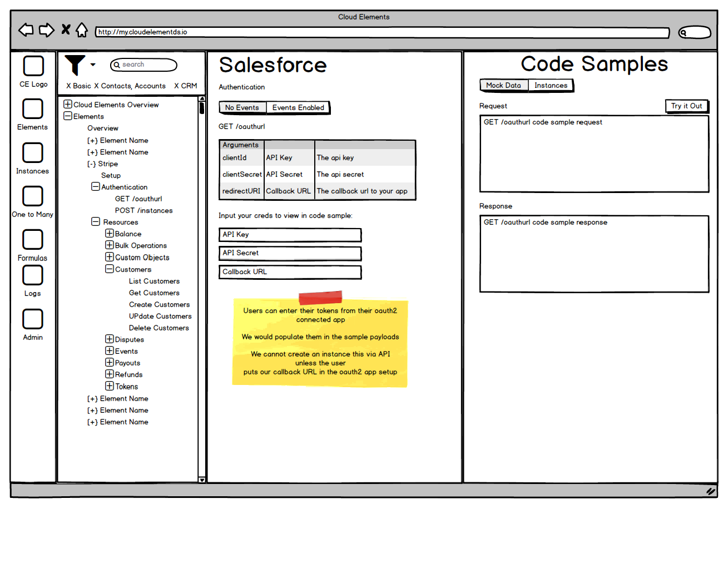
Task: Remove the Basic filter tag
Action: coord(68,86)
